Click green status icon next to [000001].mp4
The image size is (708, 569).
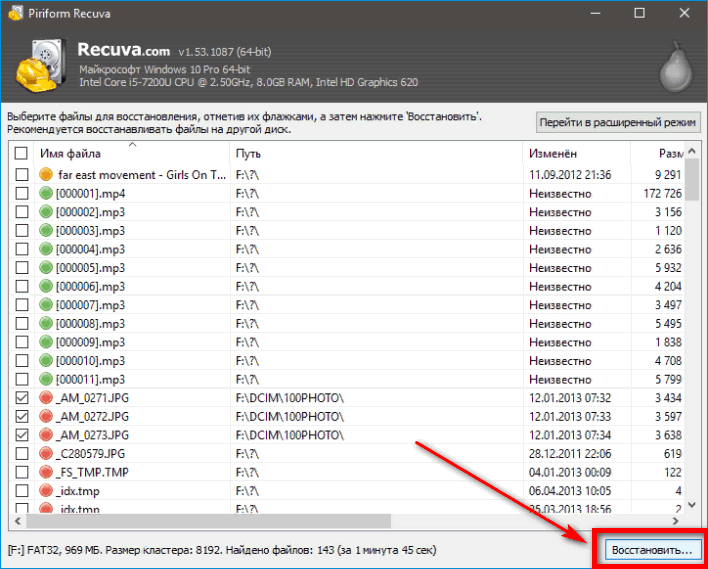click(x=45, y=193)
